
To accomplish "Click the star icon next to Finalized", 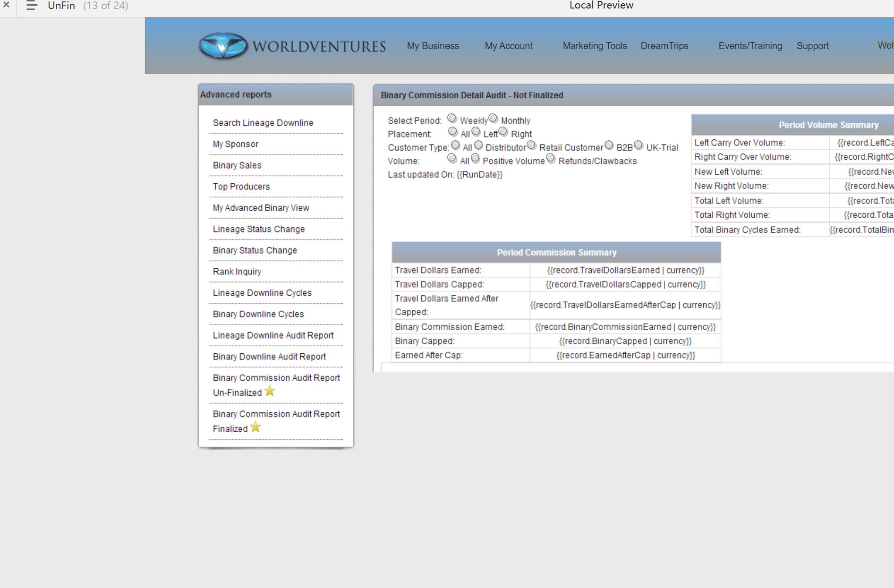I will [255, 427].
